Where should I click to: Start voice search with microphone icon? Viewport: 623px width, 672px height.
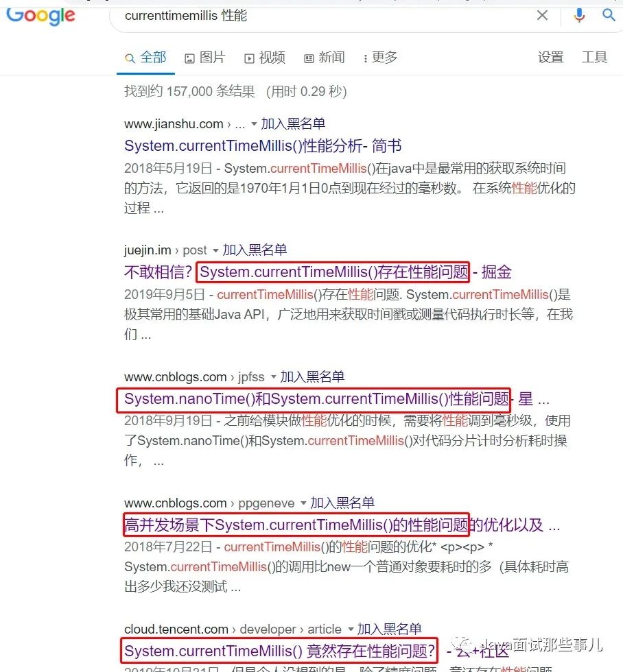coord(579,15)
